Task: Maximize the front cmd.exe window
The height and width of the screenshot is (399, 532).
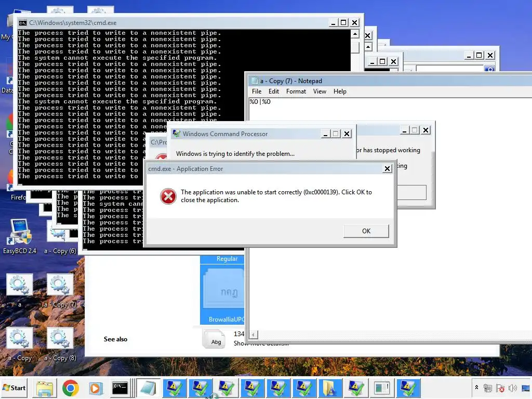Action: pos(343,23)
